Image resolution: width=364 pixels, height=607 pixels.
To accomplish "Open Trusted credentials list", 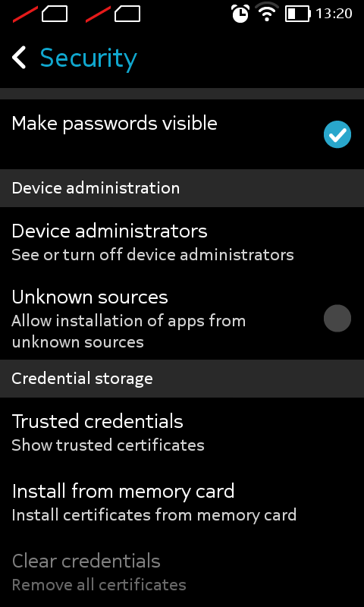I will [182, 432].
